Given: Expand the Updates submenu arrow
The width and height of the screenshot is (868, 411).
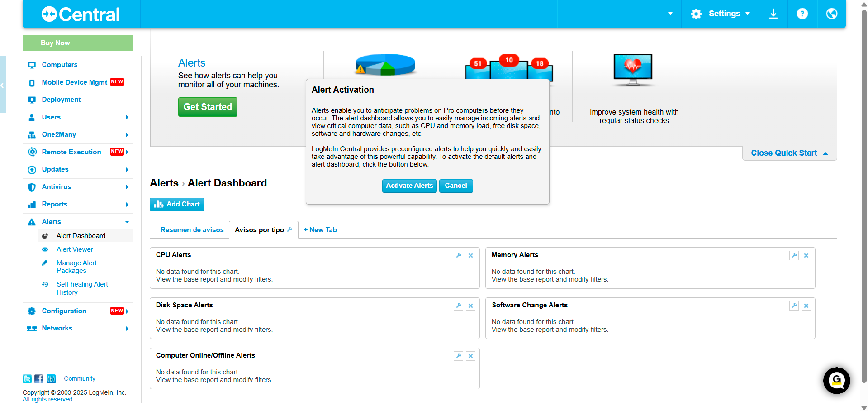Looking at the screenshot, I should [127, 170].
